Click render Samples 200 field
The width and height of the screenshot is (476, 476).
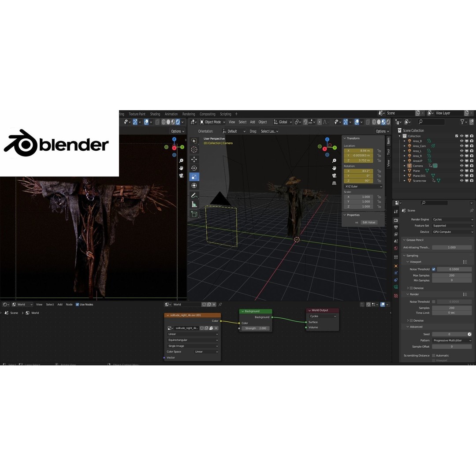click(452, 308)
